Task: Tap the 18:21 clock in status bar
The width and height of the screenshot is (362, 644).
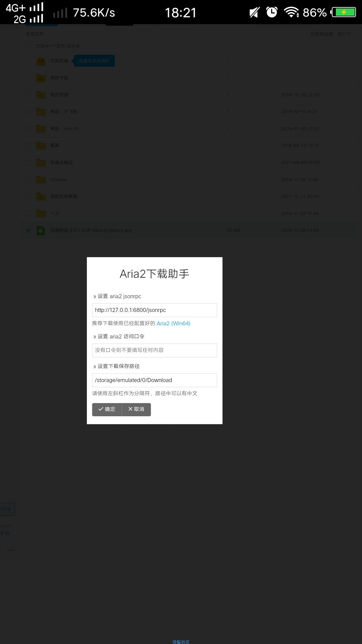Action: [x=181, y=13]
